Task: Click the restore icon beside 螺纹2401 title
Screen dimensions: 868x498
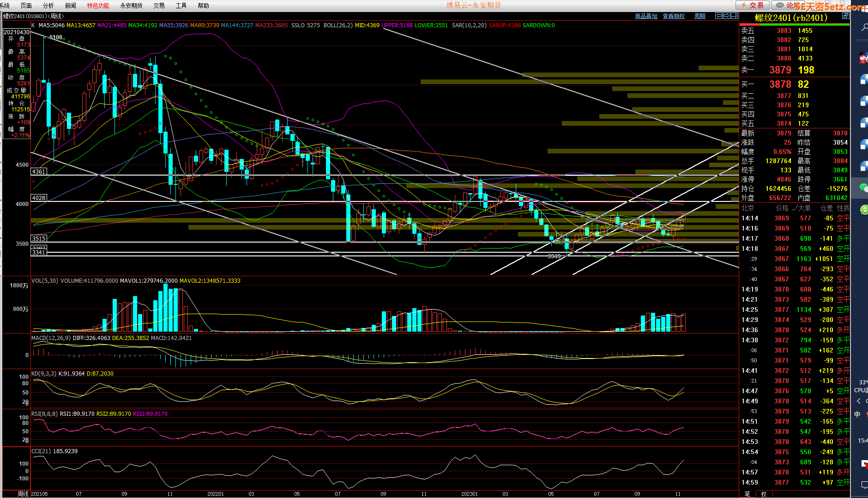Action: pyautogui.click(x=845, y=16)
